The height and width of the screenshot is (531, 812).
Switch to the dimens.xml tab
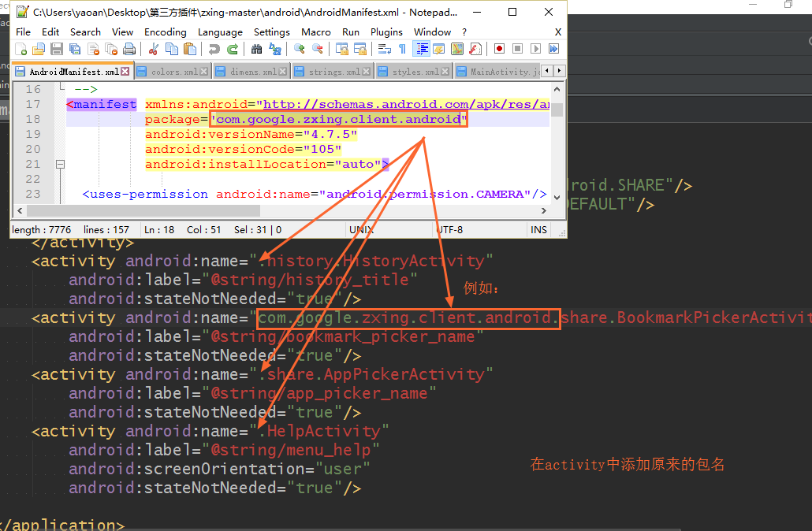pos(251,72)
